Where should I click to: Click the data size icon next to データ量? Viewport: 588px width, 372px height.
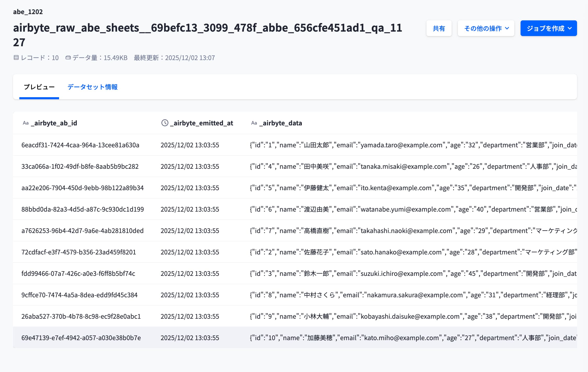68,57
